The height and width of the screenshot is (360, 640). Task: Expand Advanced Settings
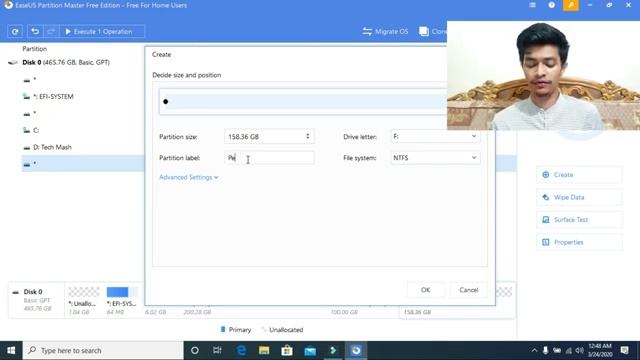coord(189,177)
